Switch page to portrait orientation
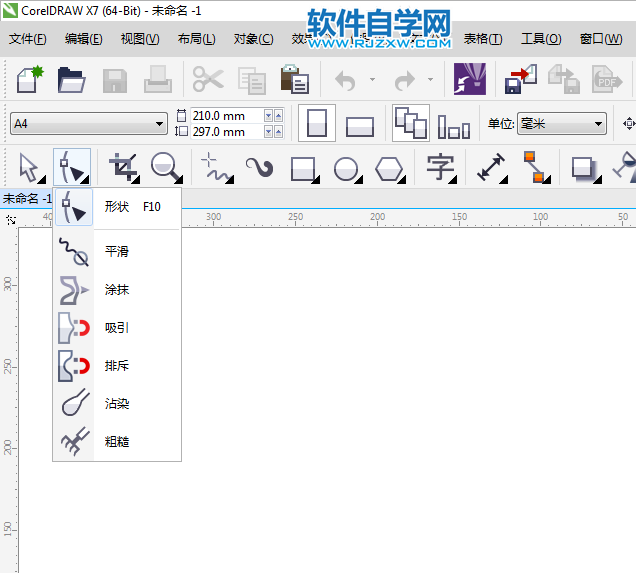This screenshot has width=636, height=573. [x=316, y=124]
